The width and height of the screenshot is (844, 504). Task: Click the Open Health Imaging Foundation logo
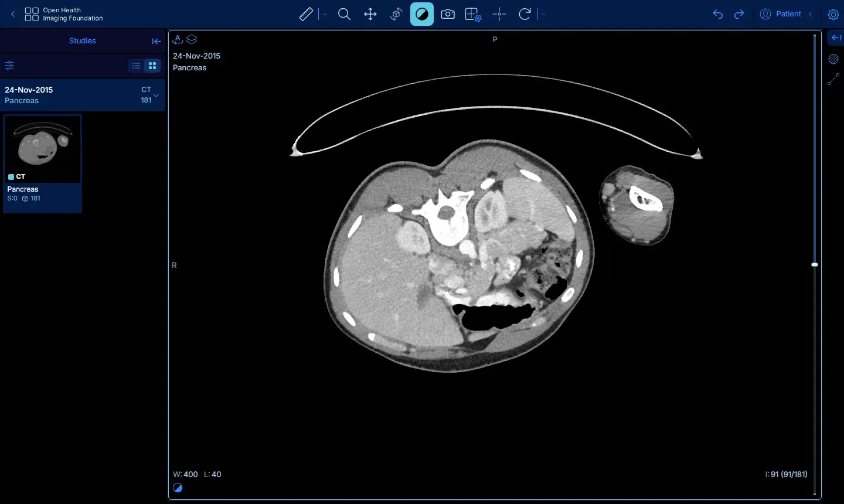pyautogui.click(x=64, y=14)
